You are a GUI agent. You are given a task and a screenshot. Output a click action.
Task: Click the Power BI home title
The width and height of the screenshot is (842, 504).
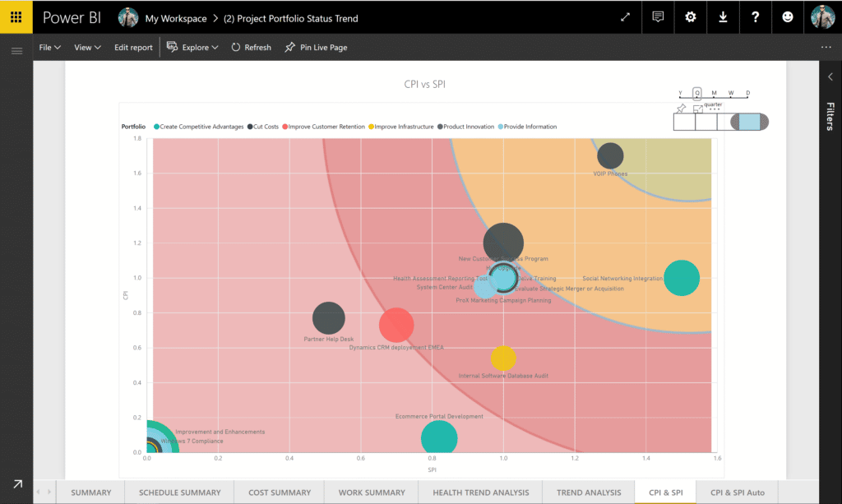[x=72, y=18]
